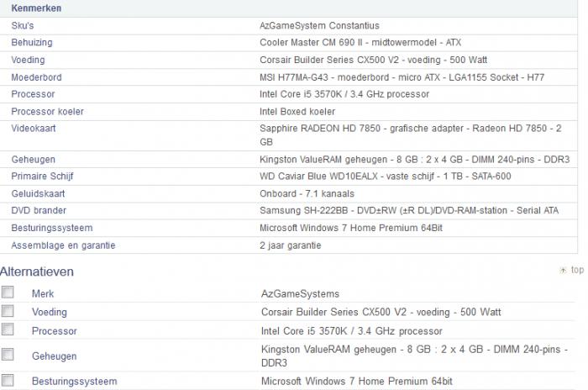This screenshot has width=588, height=390.
Task: Select Intel Boxed koeler value
Action: 297,112
